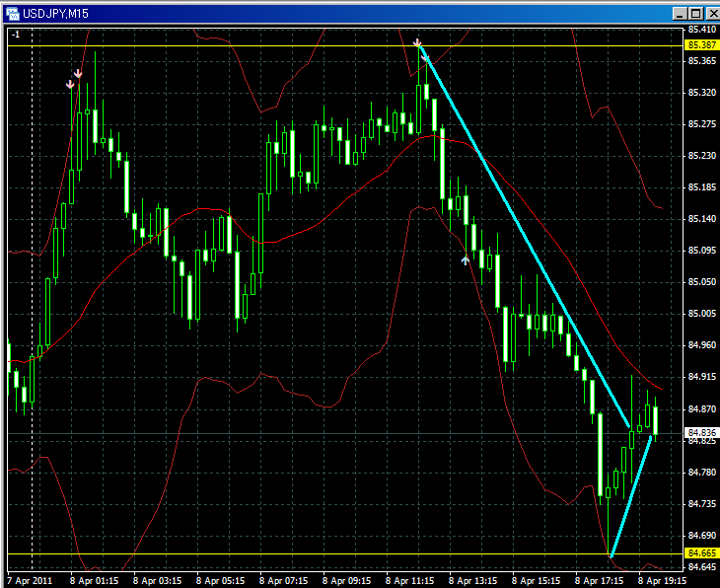Click the yellow 84.665 price label
Viewport: 720px width, 588px height.
pyautogui.click(x=701, y=553)
